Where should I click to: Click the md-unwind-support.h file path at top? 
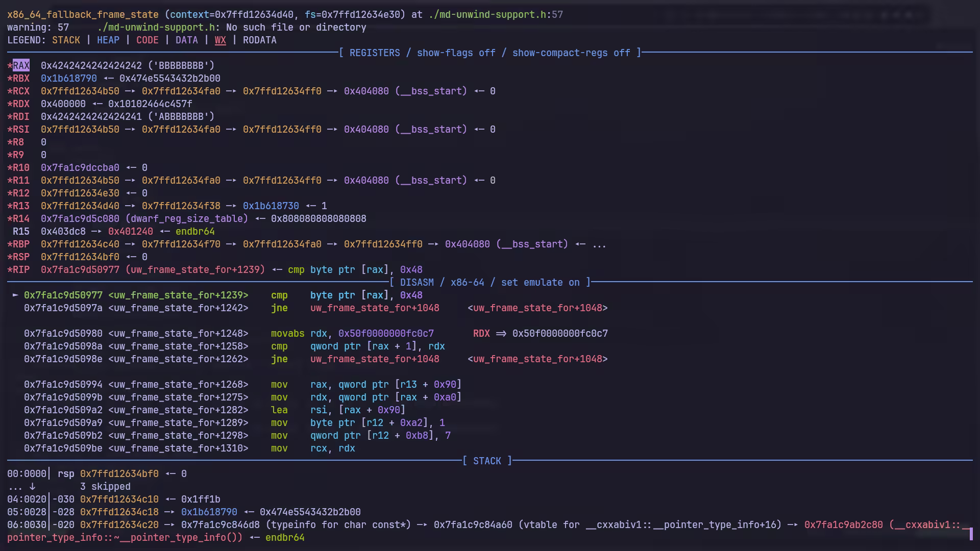pyautogui.click(x=487, y=15)
